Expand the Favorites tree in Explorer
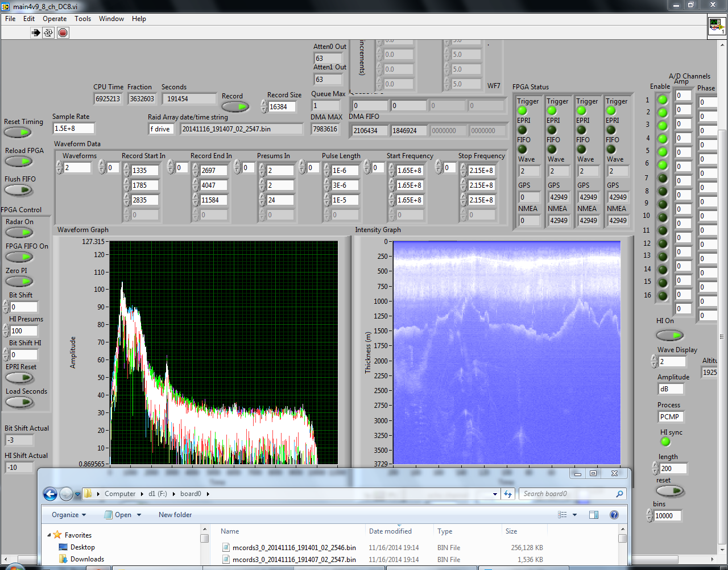This screenshot has height=570, width=728. tap(49, 535)
